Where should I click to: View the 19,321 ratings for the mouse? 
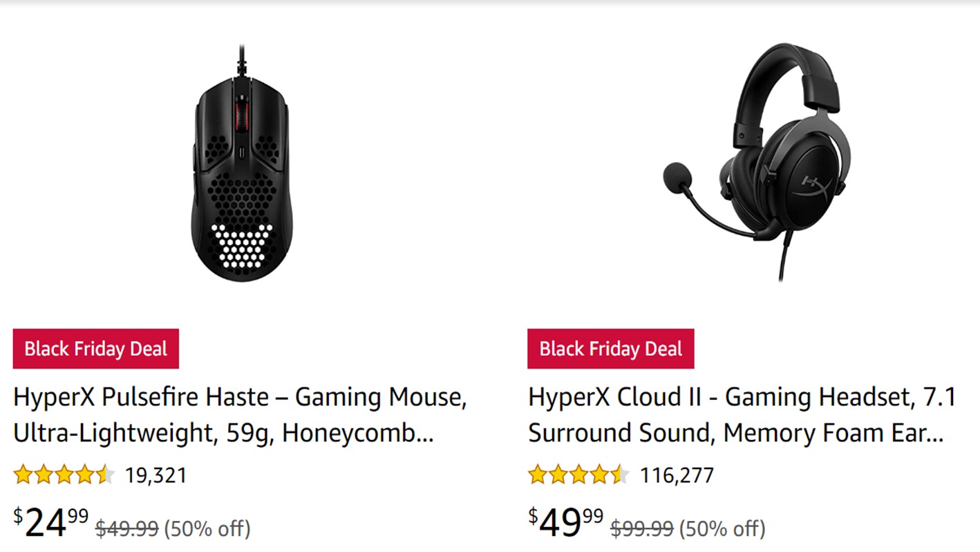[156, 476]
